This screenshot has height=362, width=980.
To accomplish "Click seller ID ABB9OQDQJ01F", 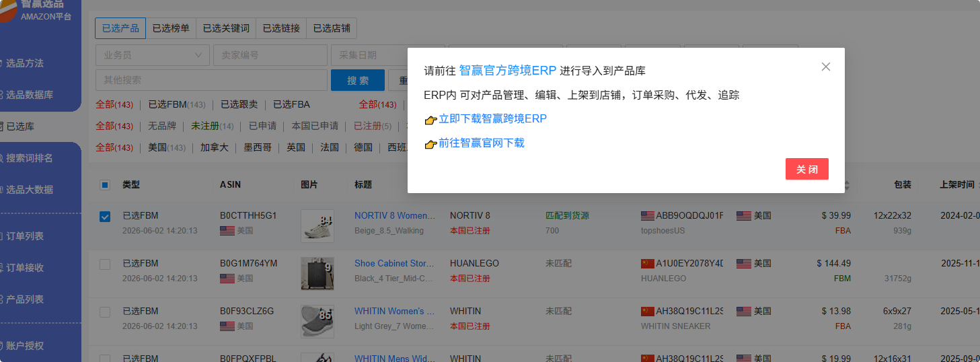I will [x=689, y=216].
